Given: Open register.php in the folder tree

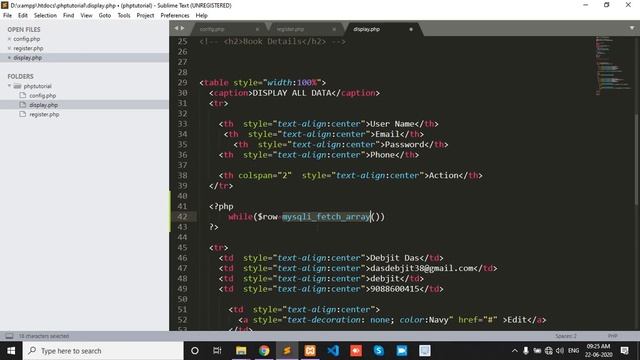Looking at the screenshot, I should pos(44,114).
